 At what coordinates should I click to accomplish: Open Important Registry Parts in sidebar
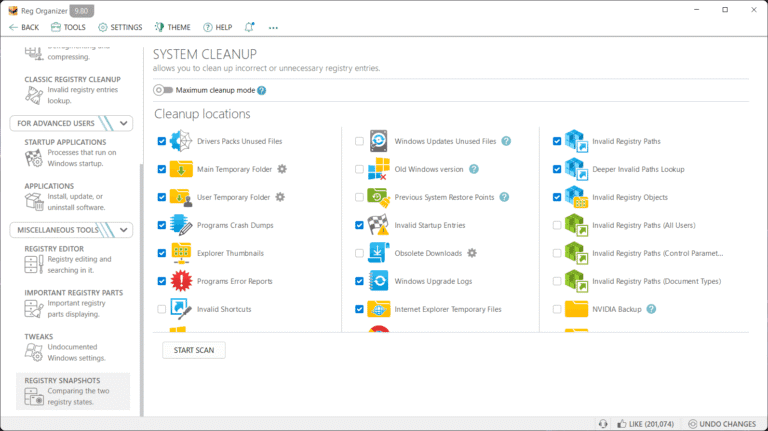[72, 303]
